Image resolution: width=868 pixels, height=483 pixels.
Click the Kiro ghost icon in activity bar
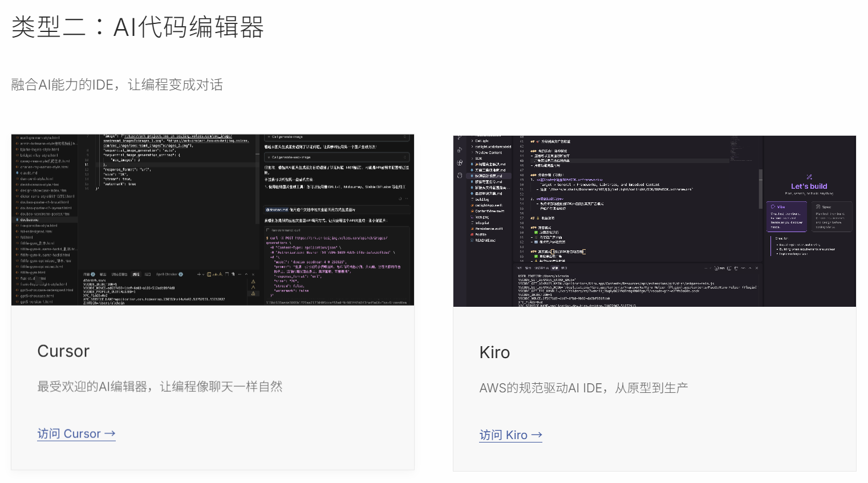[460, 175]
